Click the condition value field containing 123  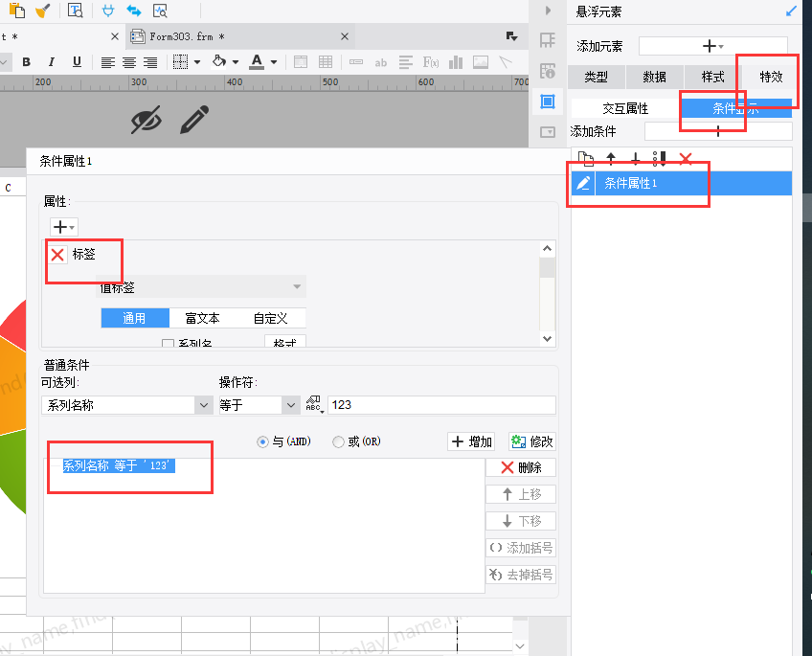[x=441, y=405]
